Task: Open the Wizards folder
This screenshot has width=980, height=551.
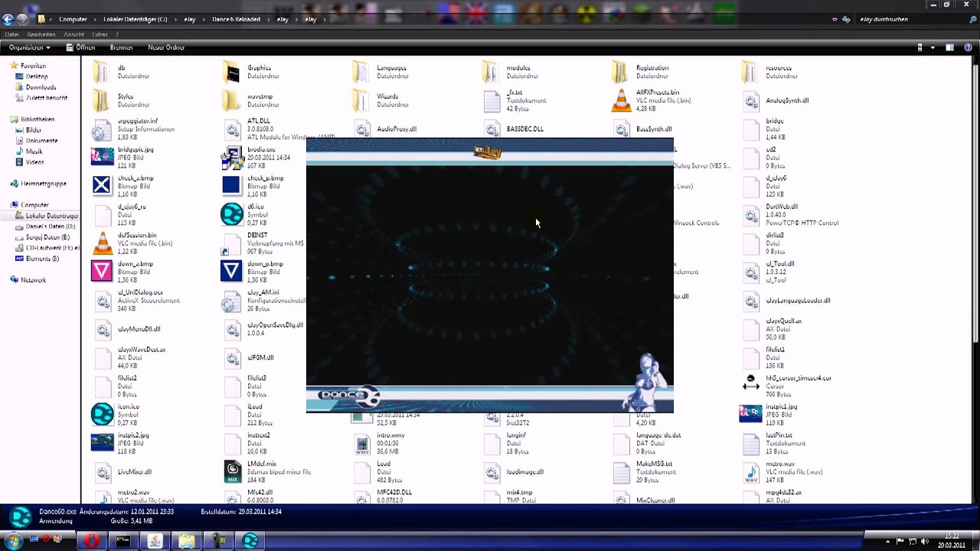Action: pos(361,100)
